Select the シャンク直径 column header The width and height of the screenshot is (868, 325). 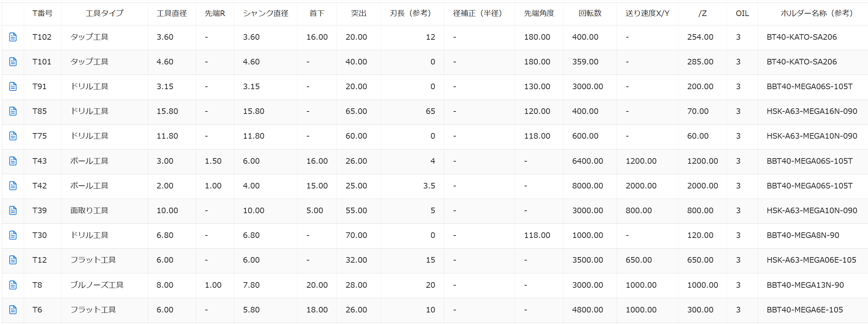pyautogui.click(x=265, y=13)
